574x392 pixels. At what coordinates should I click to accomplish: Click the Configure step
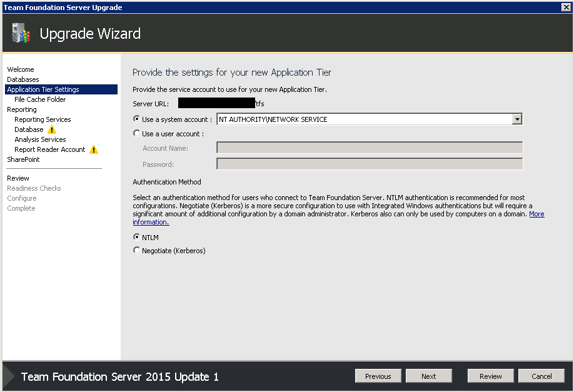(x=22, y=198)
